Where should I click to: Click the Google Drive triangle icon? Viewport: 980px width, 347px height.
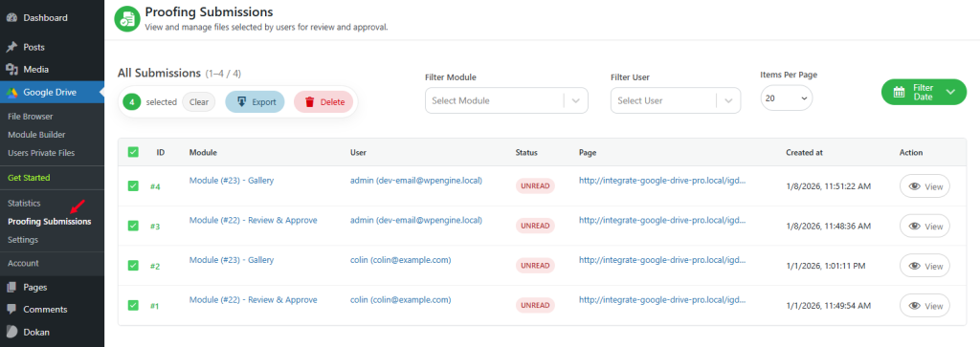click(x=11, y=93)
